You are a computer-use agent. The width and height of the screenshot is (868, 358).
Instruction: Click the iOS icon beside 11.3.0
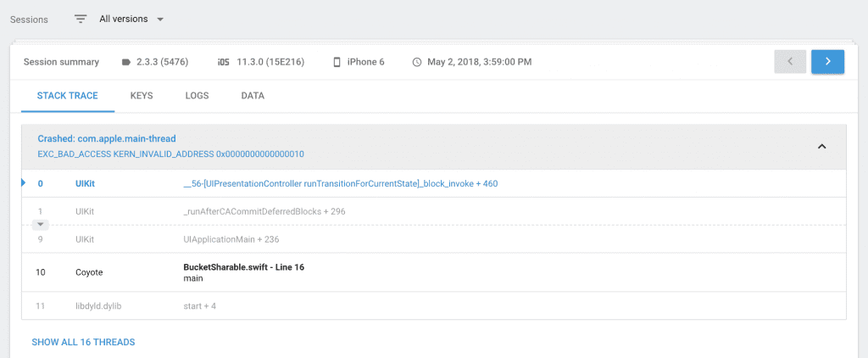click(x=223, y=62)
